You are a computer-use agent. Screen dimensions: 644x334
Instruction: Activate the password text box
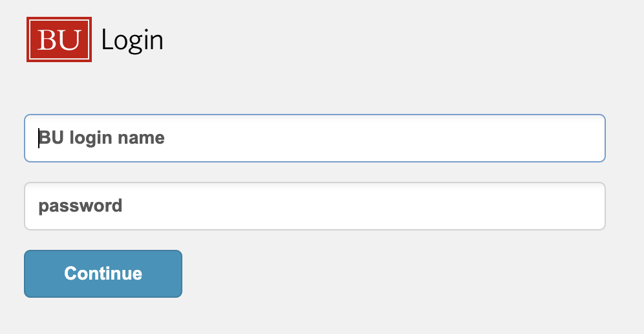(315, 206)
